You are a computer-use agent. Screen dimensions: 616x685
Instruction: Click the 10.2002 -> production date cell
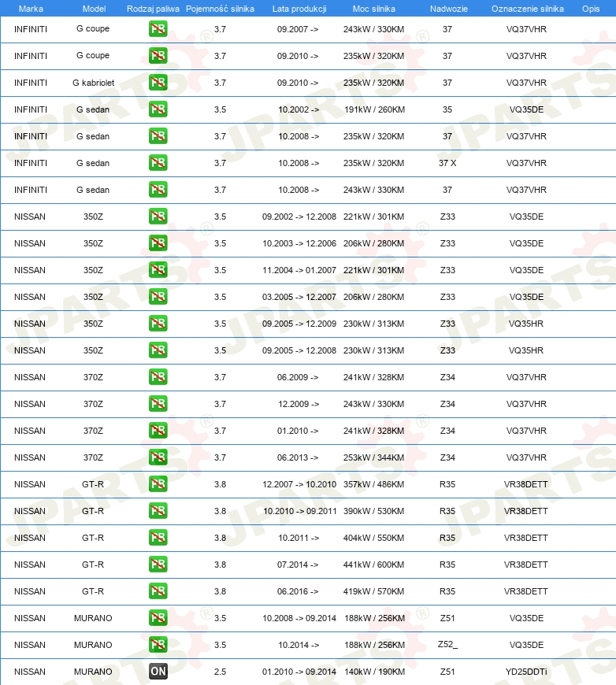point(299,109)
